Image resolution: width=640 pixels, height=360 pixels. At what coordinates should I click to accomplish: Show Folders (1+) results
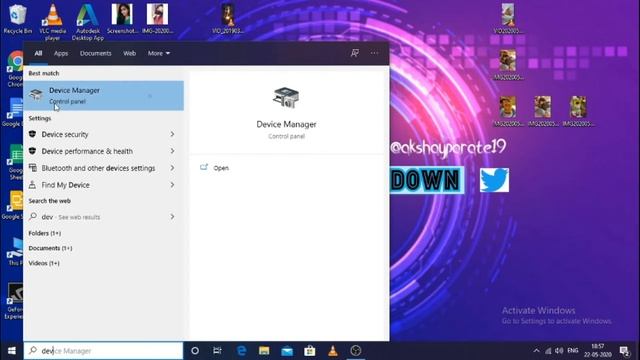point(44,233)
